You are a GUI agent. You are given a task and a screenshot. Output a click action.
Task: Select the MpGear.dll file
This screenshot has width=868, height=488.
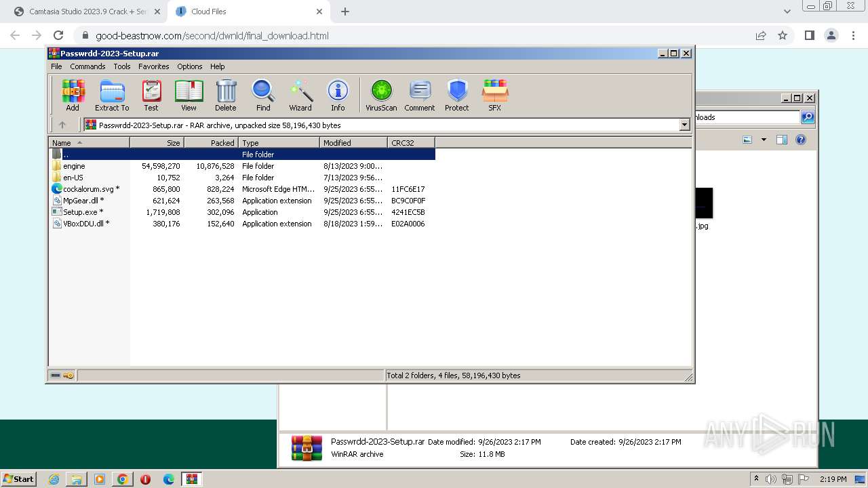(242, 201)
